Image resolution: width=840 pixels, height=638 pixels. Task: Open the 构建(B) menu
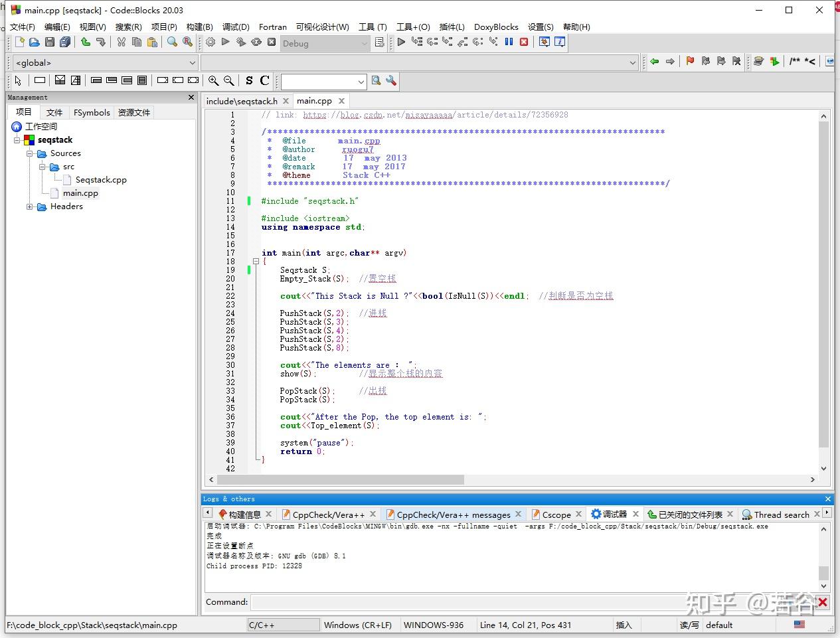pyautogui.click(x=199, y=27)
